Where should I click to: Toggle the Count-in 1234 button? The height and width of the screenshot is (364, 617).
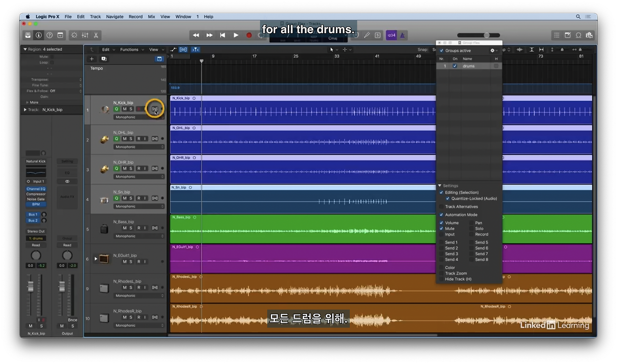click(x=391, y=35)
